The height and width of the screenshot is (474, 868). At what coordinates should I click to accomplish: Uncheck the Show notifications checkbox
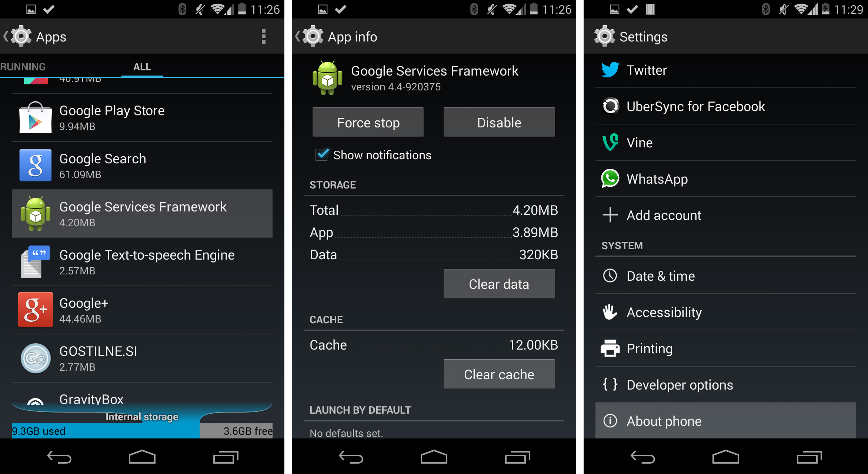322,154
